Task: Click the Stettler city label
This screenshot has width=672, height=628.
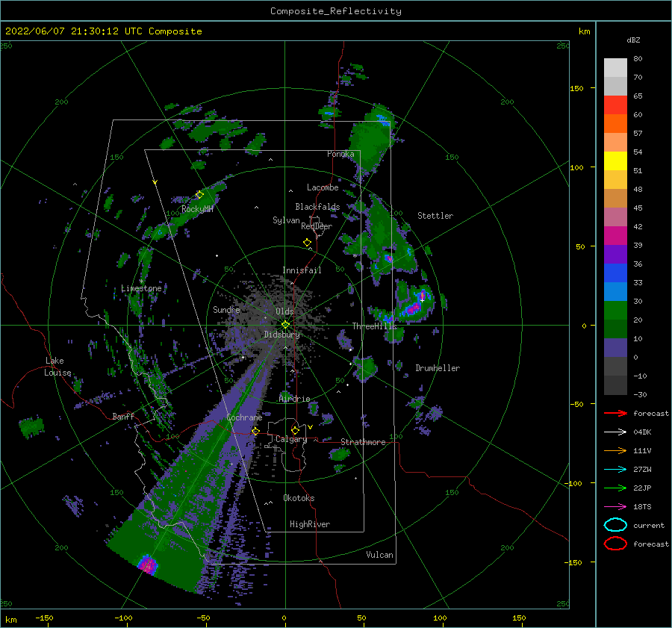Action: pyautogui.click(x=435, y=216)
